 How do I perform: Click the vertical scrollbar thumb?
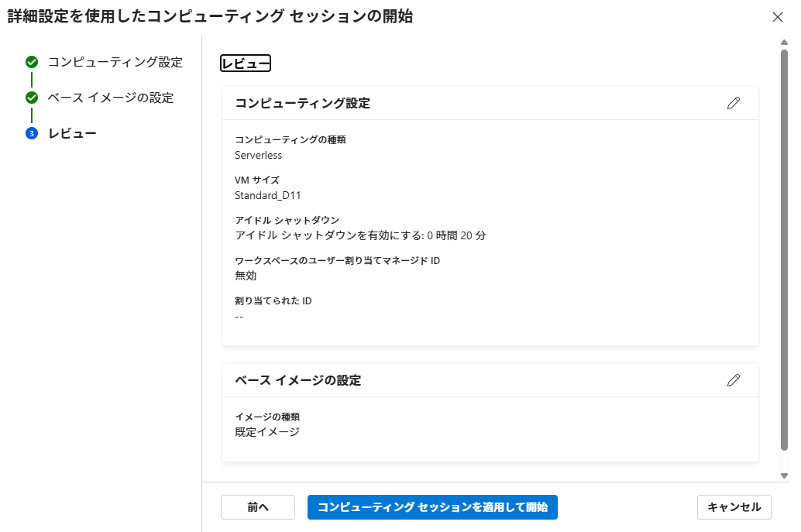click(x=784, y=248)
